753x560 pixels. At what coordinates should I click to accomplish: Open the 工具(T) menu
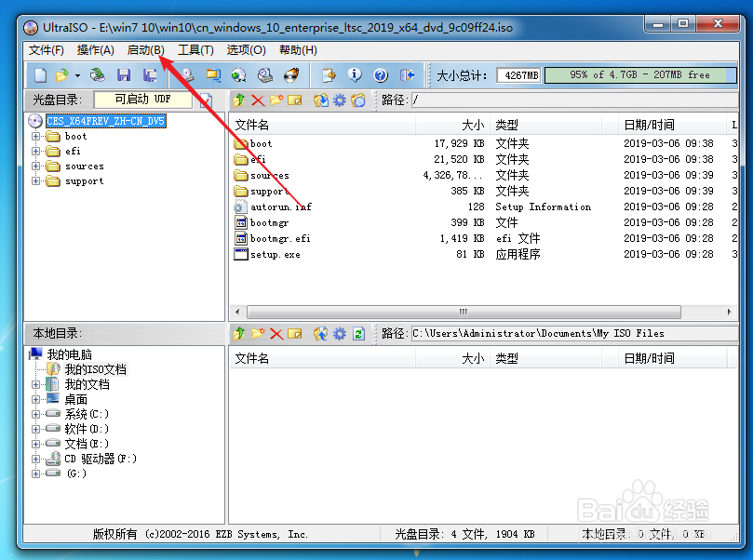pyautogui.click(x=196, y=50)
